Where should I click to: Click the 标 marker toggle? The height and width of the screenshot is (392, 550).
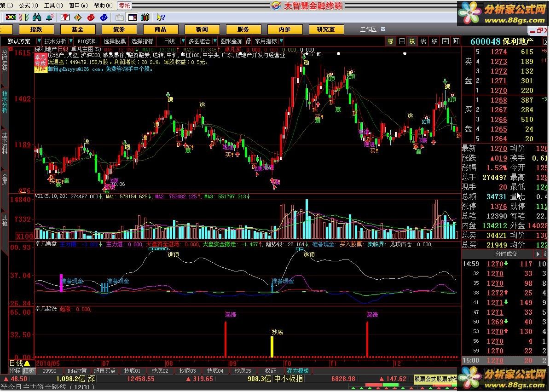pos(390,41)
